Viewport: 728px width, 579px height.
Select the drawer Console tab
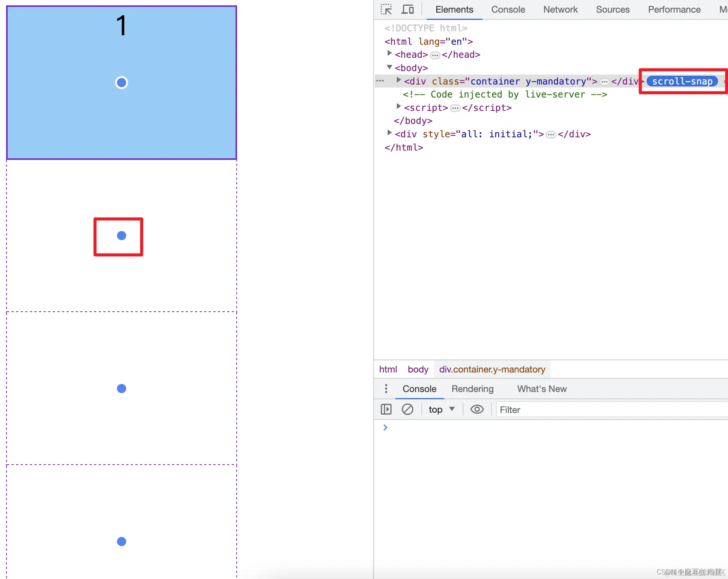pos(419,389)
